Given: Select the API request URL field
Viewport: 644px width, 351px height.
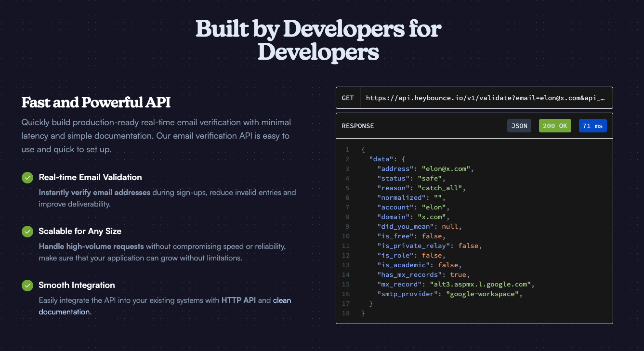Looking at the screenshot, I should click(x=486, y=98).
